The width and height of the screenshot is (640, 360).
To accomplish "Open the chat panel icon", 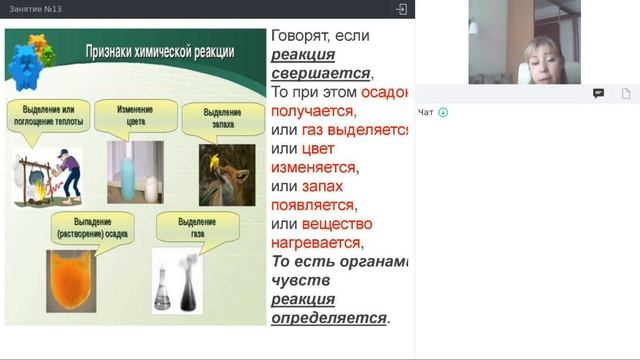I will tap(598, 93).
